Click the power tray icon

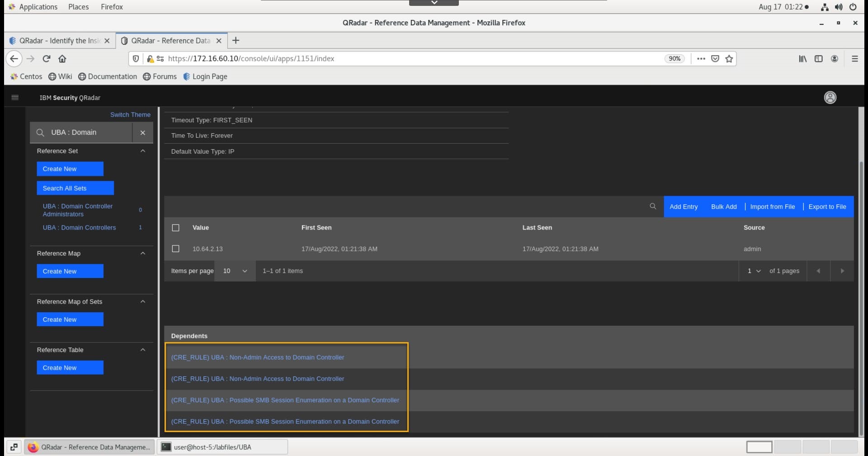[853, 7]
